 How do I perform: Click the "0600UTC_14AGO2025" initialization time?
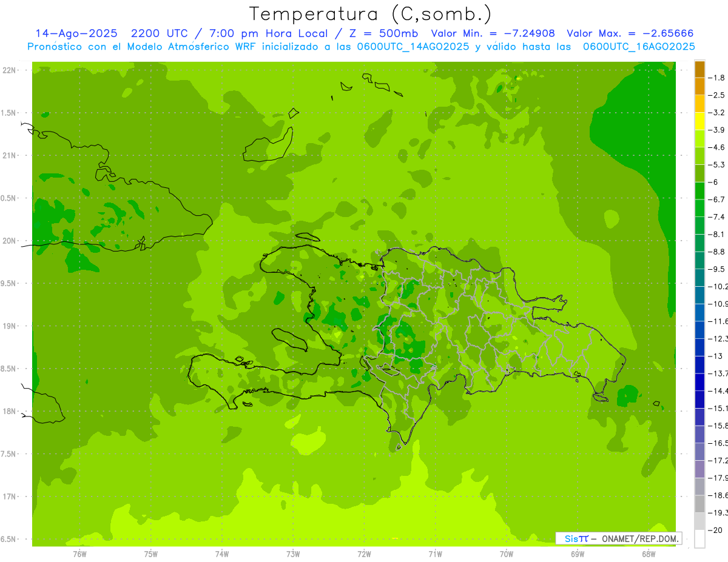coord(412,47)
